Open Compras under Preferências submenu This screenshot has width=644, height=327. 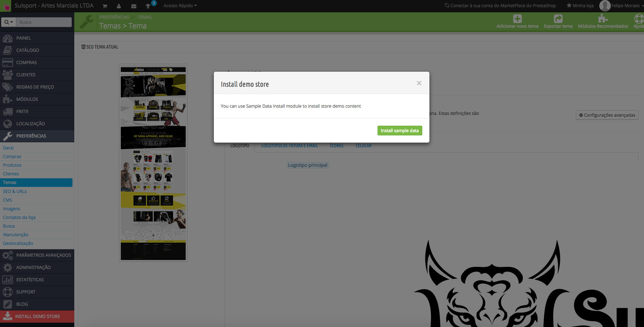click(x=12, y=156)
